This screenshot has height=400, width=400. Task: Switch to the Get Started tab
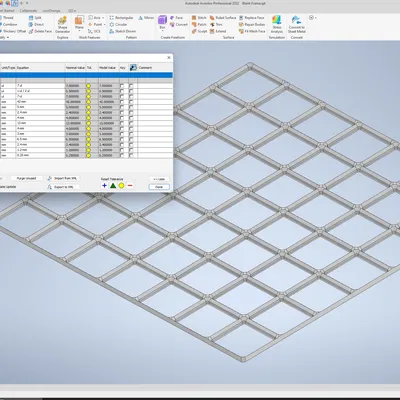7,11
